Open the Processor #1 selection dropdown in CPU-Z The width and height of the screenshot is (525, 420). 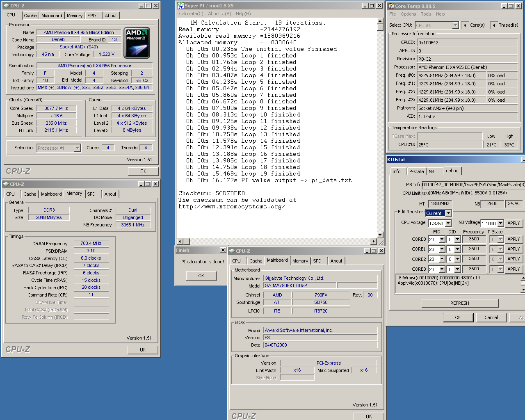(x=78, y=148)
